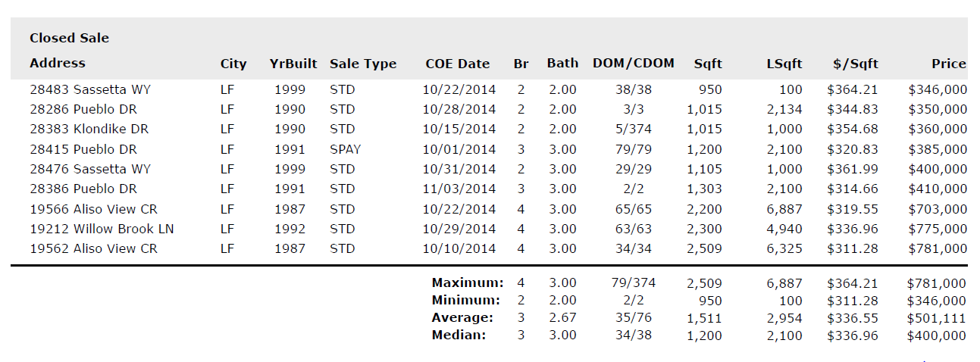This screenshot has width=980, height=362.
Task: Open the 19562 Aliso View CR listing
Action: (93, 248)
